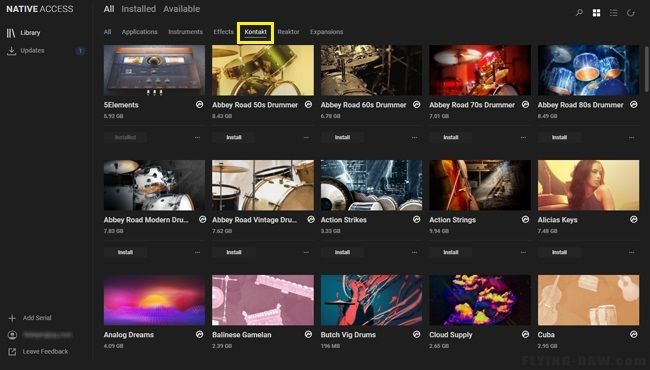The width and height of the screenshot is (650, 370).
Task: Open more options for Abbey Road 60s Drummer
Action: (x=415, y=138)
